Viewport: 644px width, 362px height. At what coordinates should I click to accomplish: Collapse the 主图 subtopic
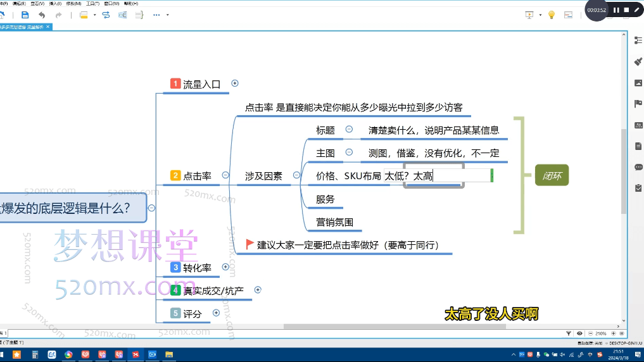tap(349, 153)
